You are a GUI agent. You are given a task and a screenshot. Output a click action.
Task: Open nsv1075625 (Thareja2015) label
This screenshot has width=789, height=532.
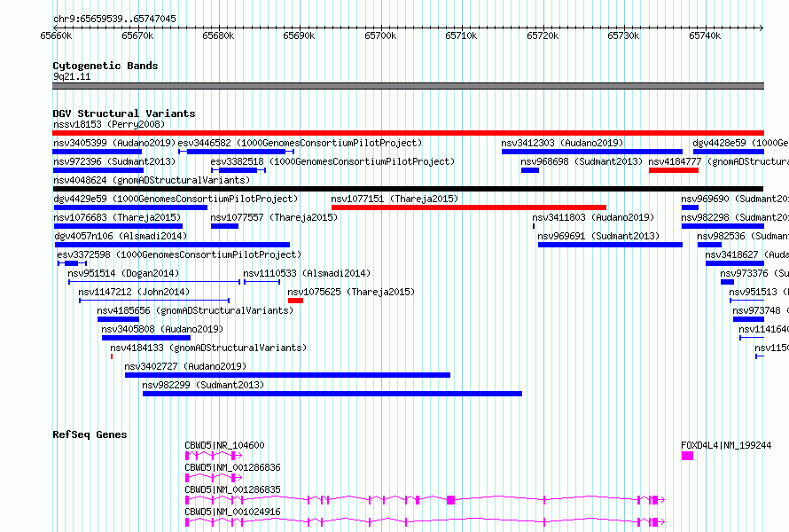pos(351,292)
